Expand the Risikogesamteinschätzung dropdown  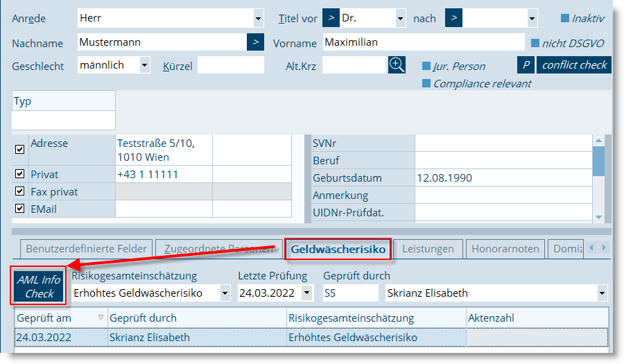click(224, 293)
